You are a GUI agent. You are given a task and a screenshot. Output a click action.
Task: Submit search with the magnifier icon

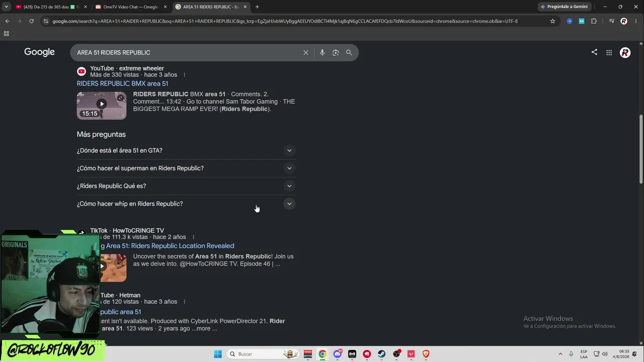pos(349,53)
